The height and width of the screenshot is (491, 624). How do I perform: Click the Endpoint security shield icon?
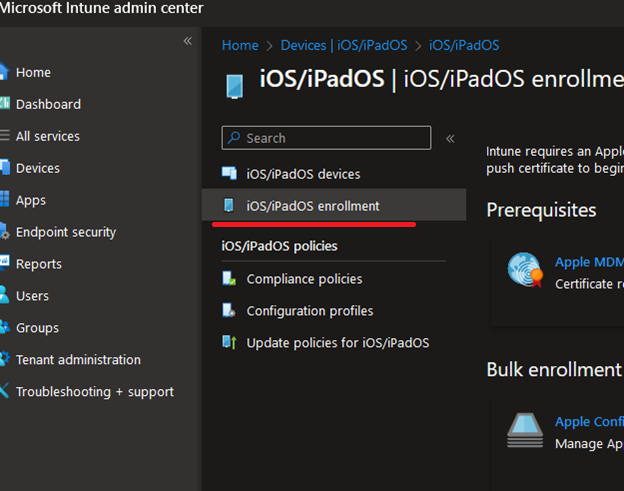pos(4,231)
